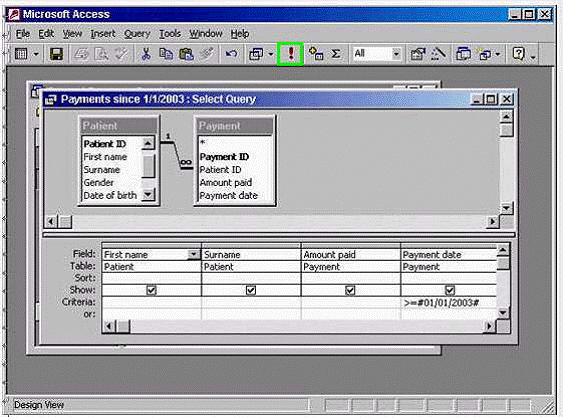The width and height of the screenshot is (563, 417).
Task: Open the Insert menu
Action: tap(103, 34)
